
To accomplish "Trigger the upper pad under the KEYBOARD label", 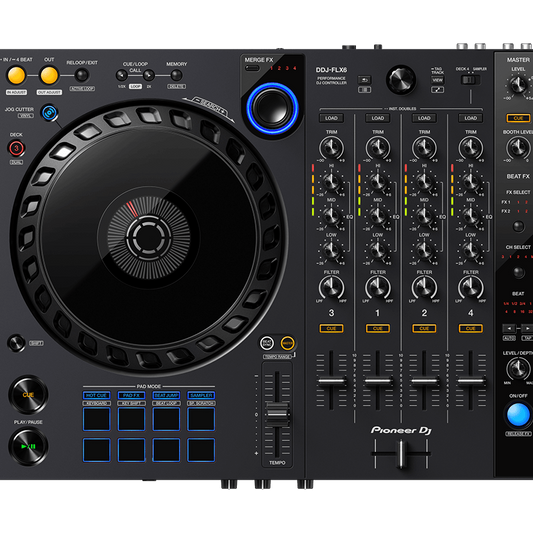I will (97, 419).
